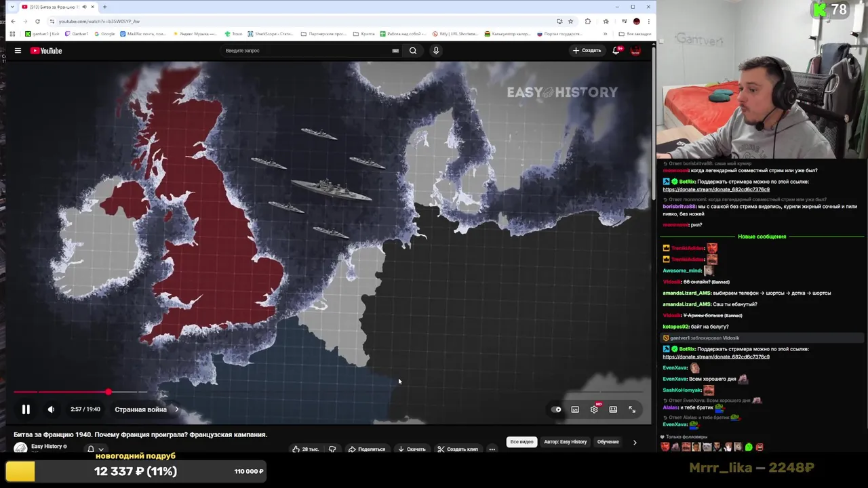Click Awesome_mind username in chat
This screenshot has width=868, height=488.
(x=682, y=270)
